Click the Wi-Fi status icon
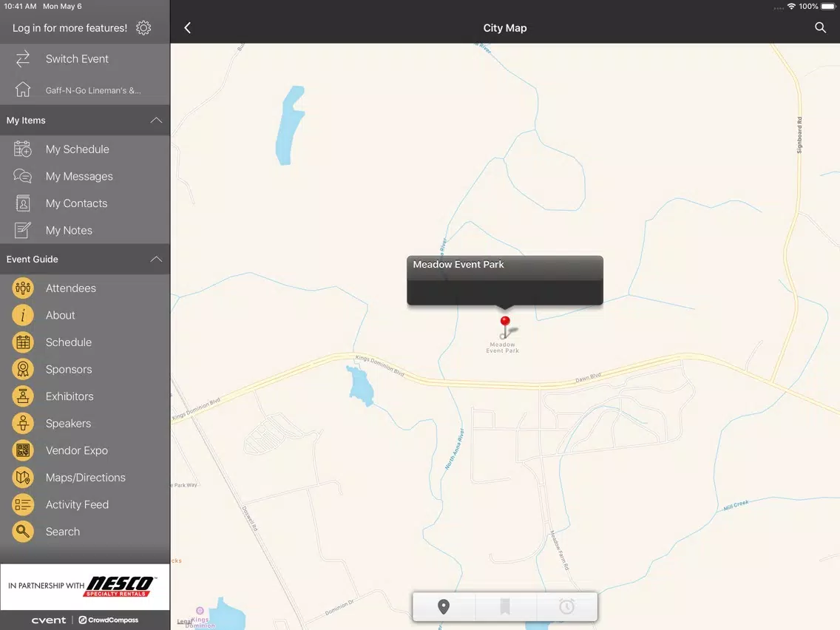Screen dimensions: 840x630 (x=791, y=7)
